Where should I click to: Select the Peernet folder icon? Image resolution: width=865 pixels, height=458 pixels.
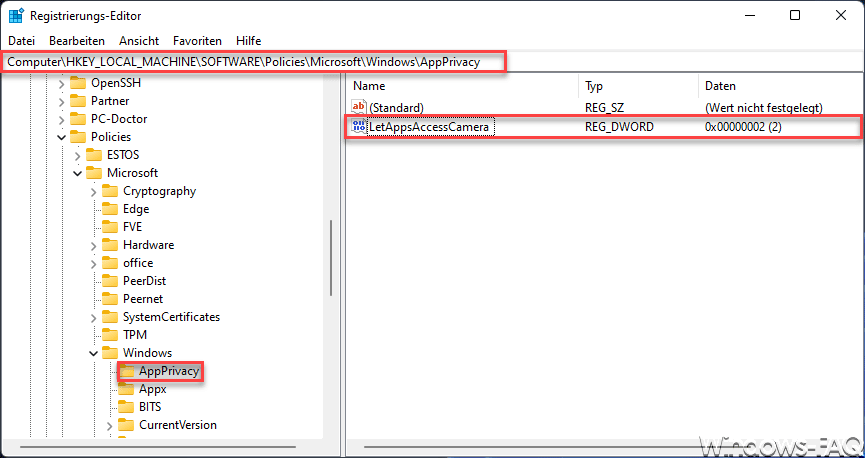(110, 299)
